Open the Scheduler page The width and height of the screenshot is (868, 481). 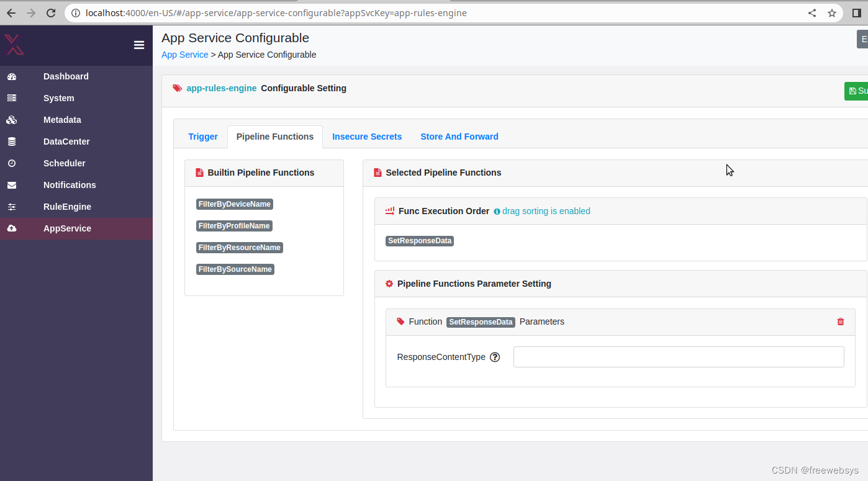click(x=76, y=163)
